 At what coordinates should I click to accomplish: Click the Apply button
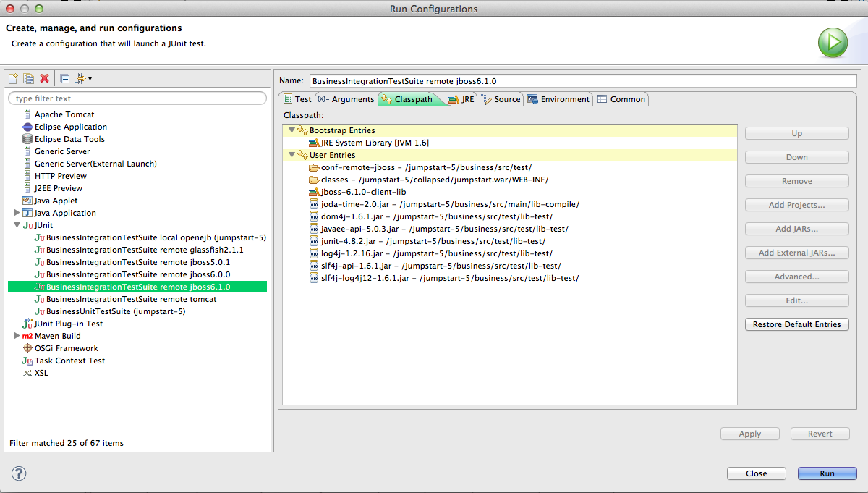click(x=750, y=434)
